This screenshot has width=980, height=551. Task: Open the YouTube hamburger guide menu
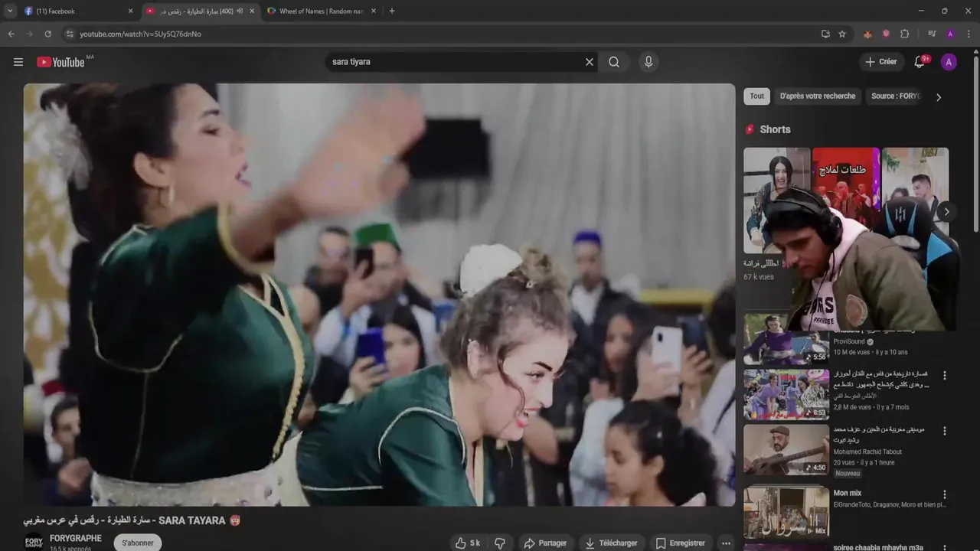pos(18,62)
